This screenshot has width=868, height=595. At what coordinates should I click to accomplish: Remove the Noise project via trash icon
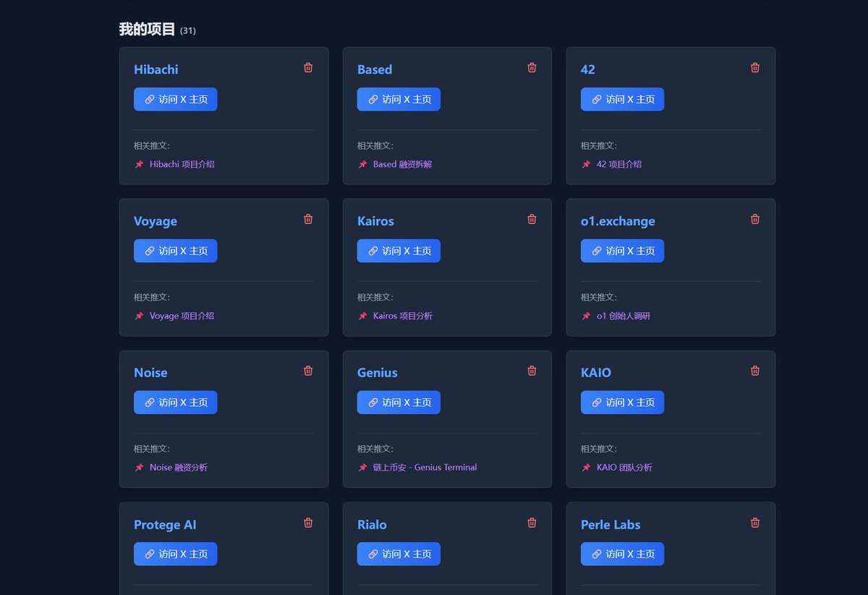[x=308, y=371]
